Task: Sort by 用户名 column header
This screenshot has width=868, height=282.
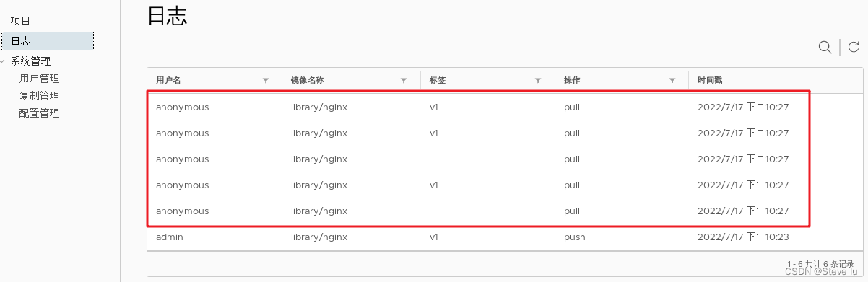Action: point(168,80)
